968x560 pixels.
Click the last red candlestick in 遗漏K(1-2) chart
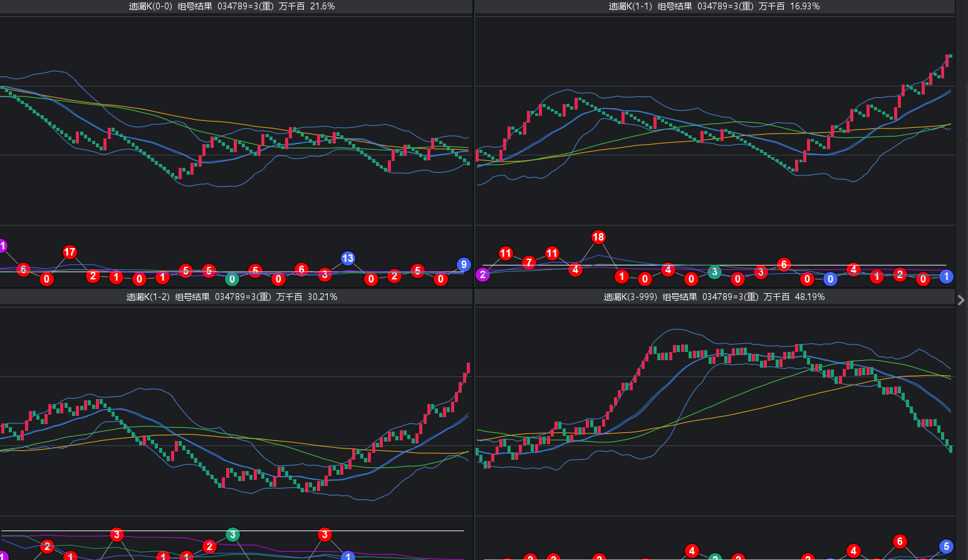(468, 368)
